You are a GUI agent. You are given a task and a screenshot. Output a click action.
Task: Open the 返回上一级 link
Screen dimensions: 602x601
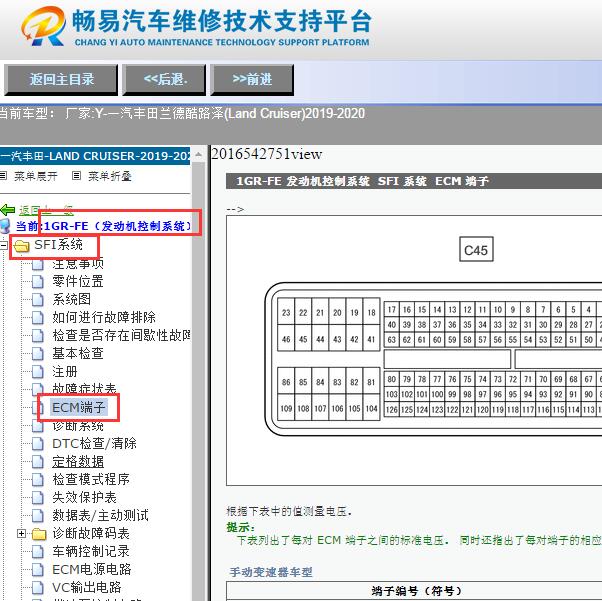pos(46,210)
